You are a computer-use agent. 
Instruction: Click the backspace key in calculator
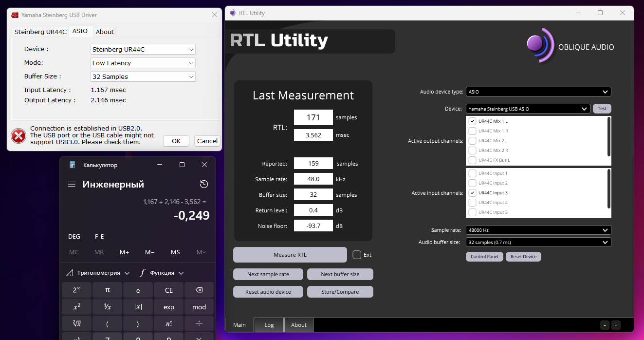[199, 290]
